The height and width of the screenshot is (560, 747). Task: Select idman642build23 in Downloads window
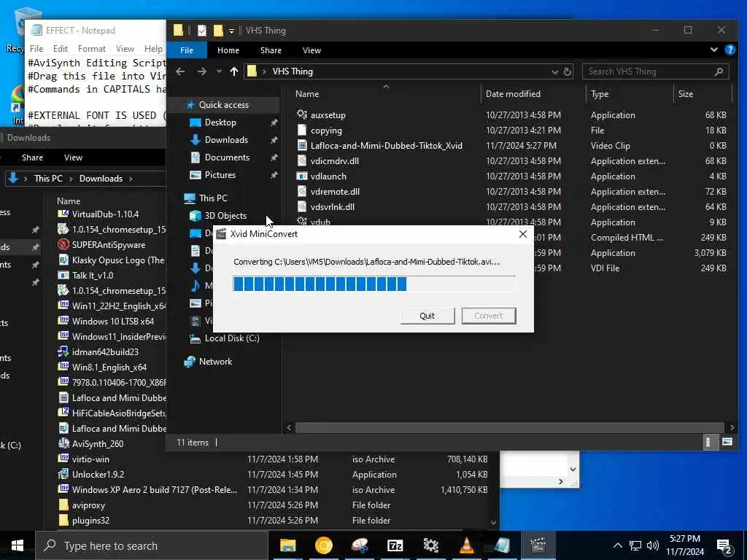pyautogui.click(x=105, y=352)
